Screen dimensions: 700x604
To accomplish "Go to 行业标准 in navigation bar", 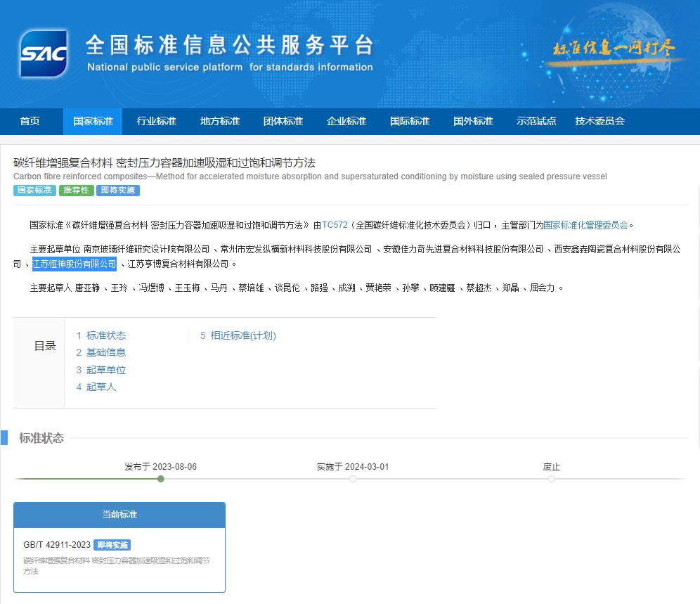I will (156, 121).
